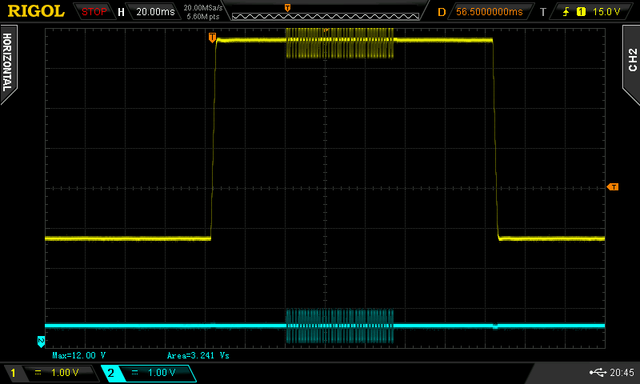Click the channel 1 DC coupling symbol
The width and height of the screenshot is (640, 384).
click(38, 372)
